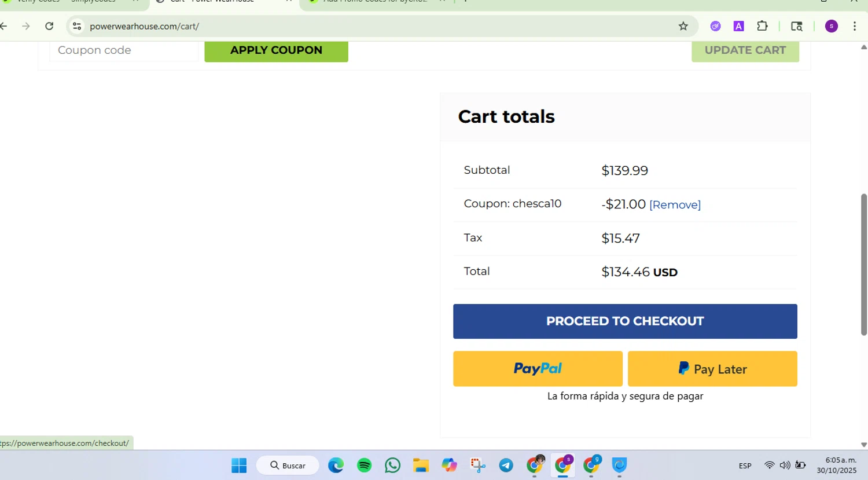Viewport: 868px width, 480px height.
Task: Click the scrollbar down arrow
Action: [864, 445]
